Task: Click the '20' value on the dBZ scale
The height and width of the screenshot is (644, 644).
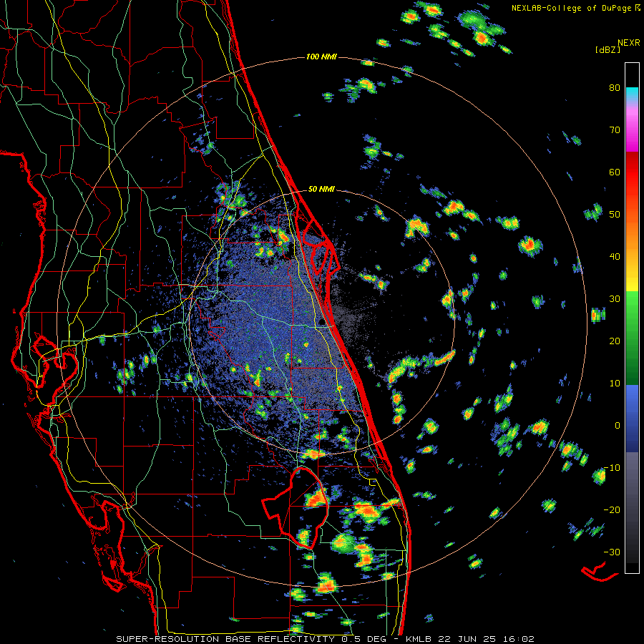Action: [x=615, y=341]
